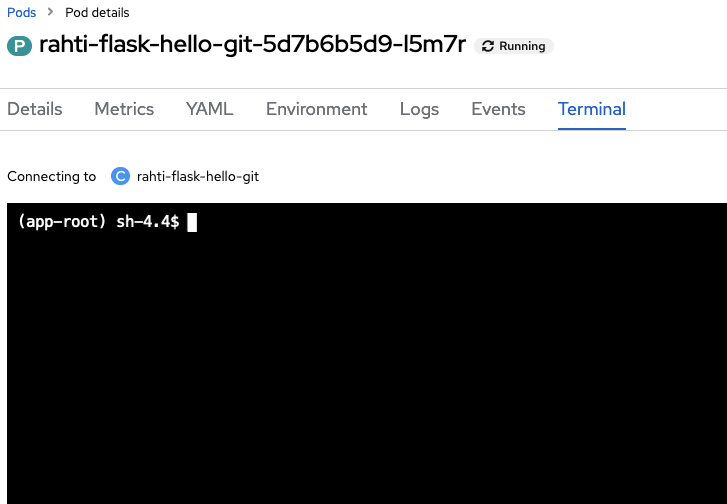Click the Connecting to label

coord(51,176)
